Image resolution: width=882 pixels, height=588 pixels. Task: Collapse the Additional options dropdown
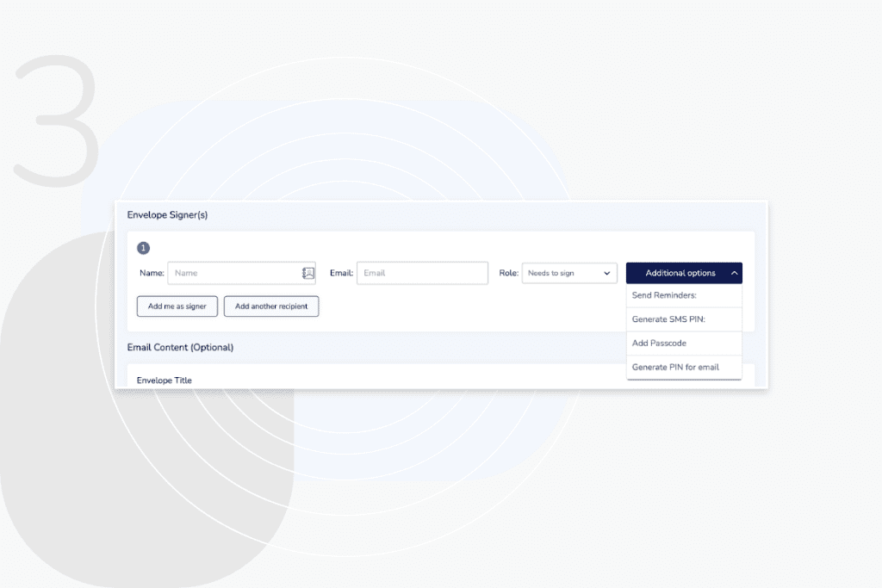684,273
